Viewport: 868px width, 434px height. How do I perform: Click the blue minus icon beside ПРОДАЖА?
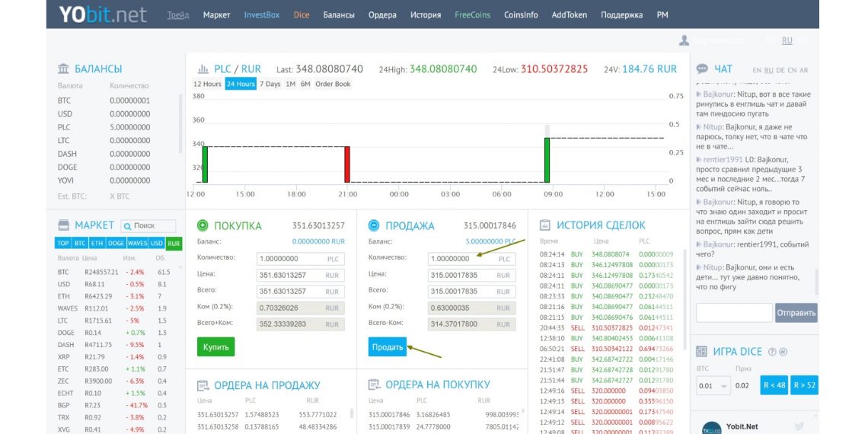373,225
